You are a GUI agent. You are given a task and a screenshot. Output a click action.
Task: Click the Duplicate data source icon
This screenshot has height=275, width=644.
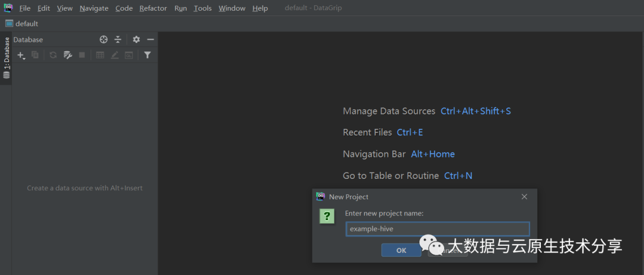[35, 55]
